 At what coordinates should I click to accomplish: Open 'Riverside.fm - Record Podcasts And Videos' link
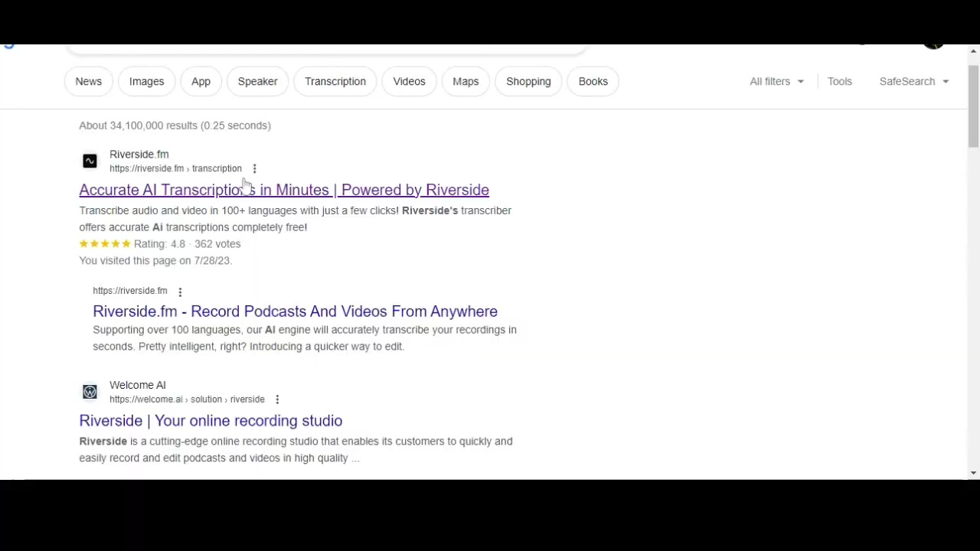coord(296,311)
